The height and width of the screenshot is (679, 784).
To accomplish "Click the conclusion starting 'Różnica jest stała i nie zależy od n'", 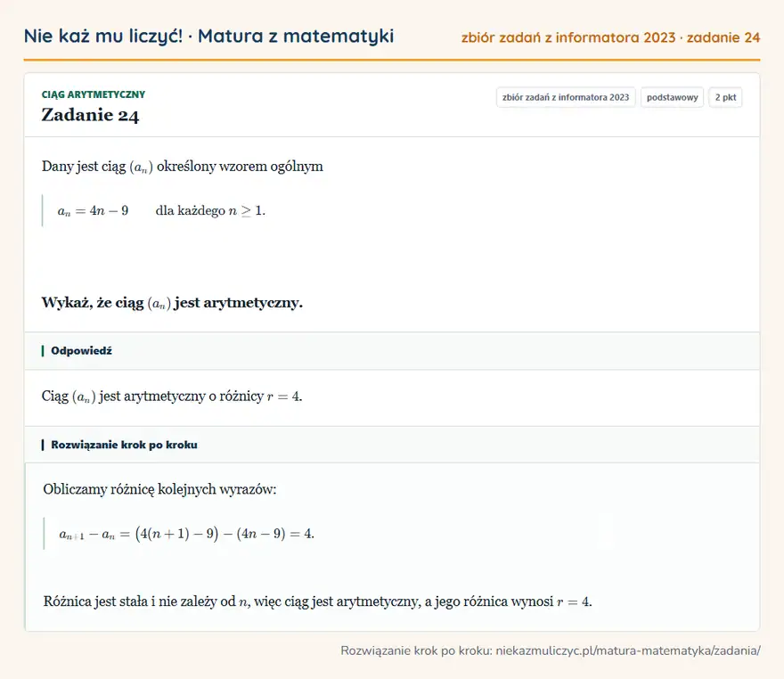I will (317, 601).
